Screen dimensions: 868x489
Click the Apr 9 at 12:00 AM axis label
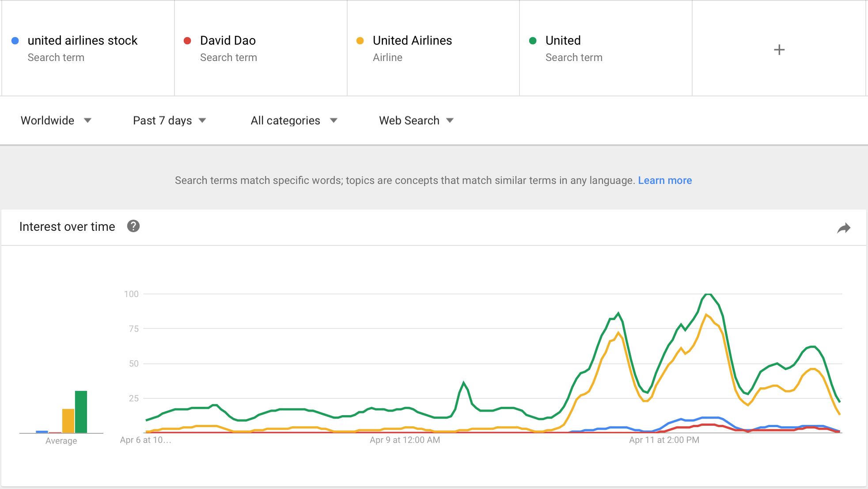pos(405,440)
